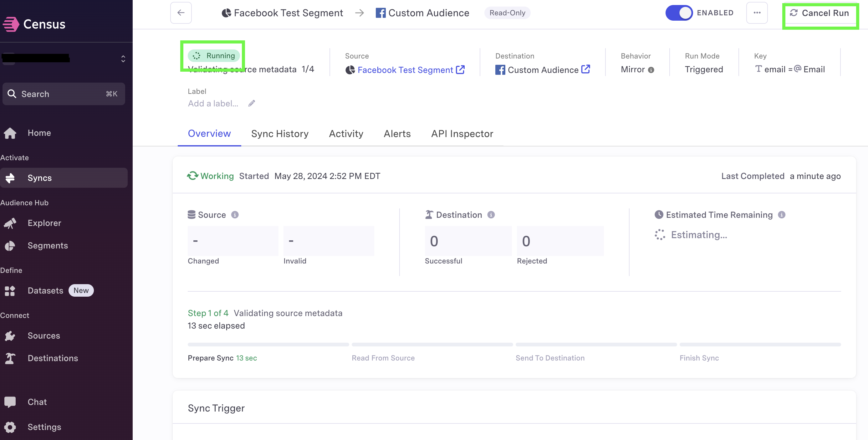Viewport: 868px width, 440px height.
Task: Click the back arrow button
Action: (x=181, y=13)
